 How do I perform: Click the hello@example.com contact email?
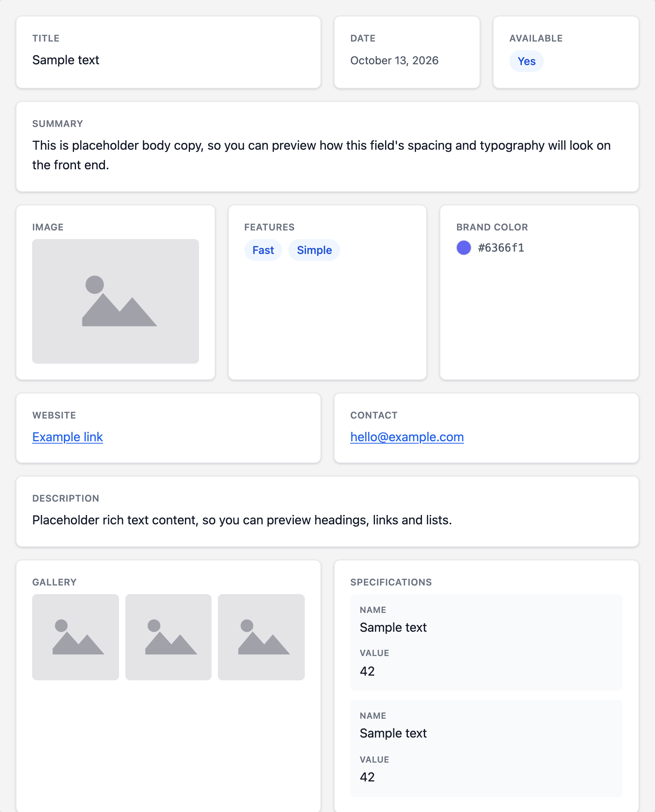[407, 437]
